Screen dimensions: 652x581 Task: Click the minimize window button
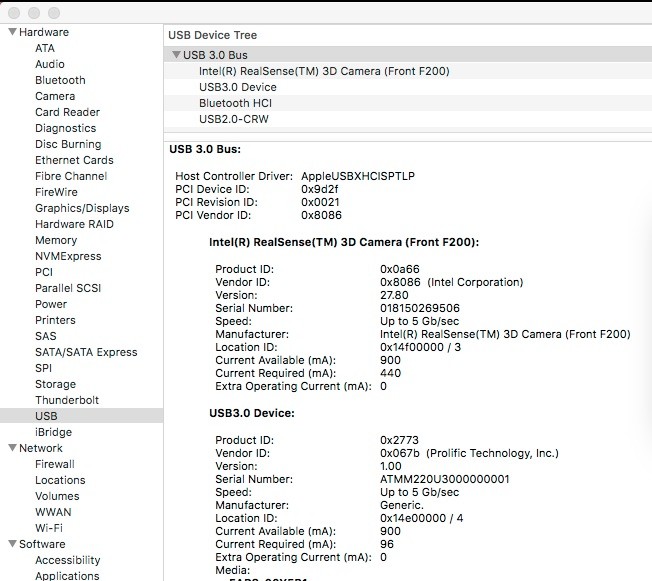(34, 13)
